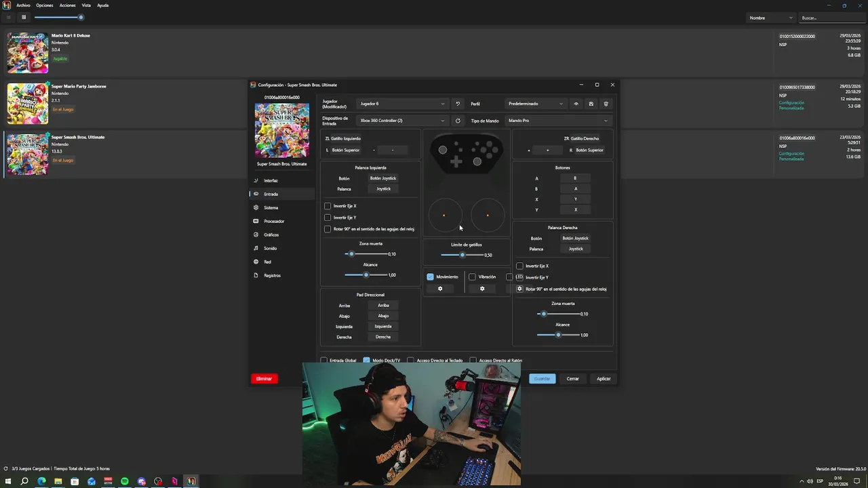Screen dimensions: 868x488
Task: Enable the Vibración checkbox
Action: pyautogui.click(x=472, y=277)
